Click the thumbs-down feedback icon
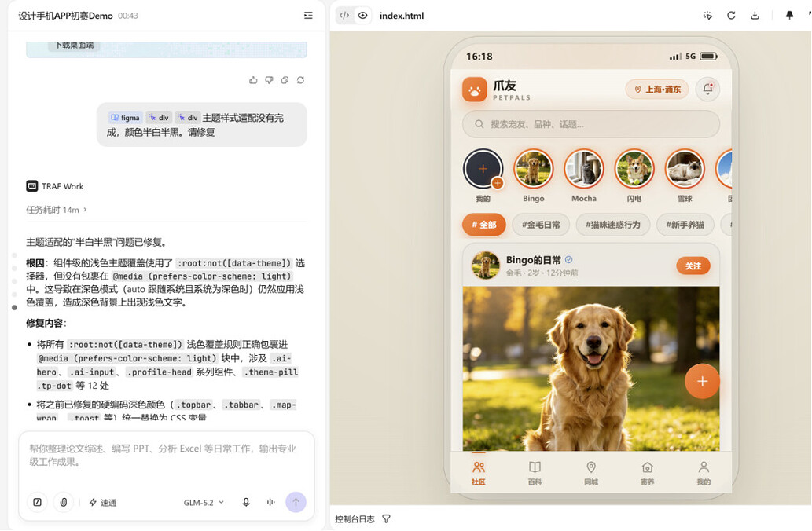 [x=269, y=80]
